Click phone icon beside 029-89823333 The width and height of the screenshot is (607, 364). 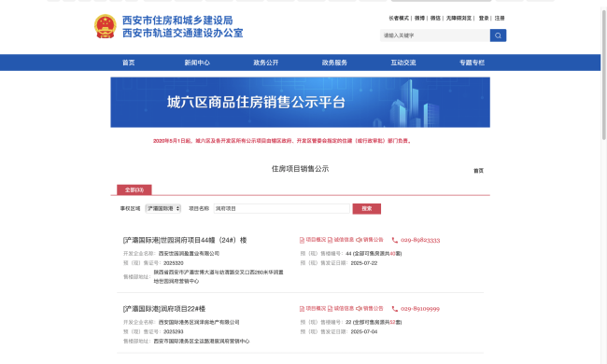(x=394, y=240)
